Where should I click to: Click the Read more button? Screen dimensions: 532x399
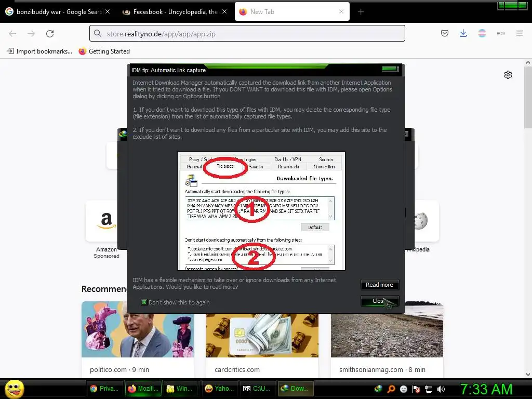(379, 285)
